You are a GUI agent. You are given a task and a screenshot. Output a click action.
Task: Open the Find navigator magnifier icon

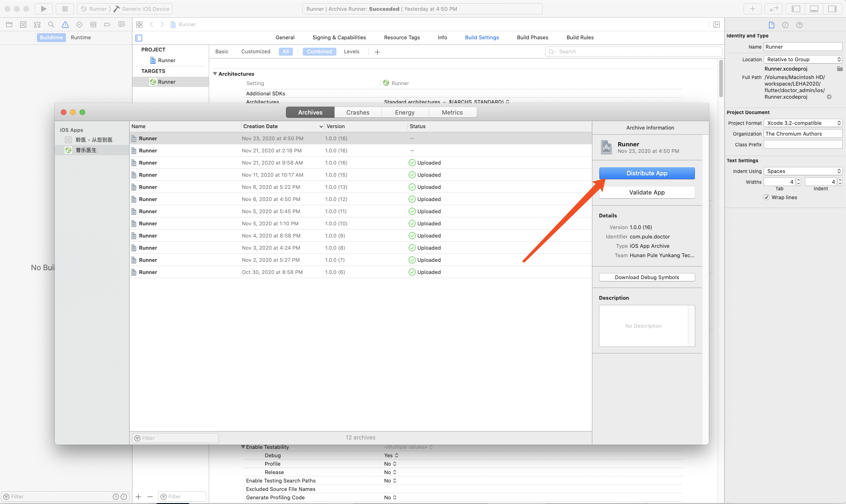click(51, 24)
